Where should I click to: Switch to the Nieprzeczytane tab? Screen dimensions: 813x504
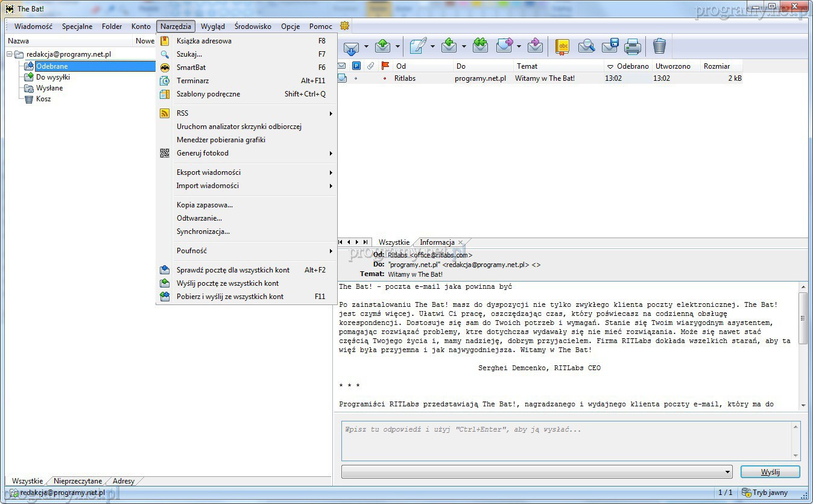coord(78,481)
